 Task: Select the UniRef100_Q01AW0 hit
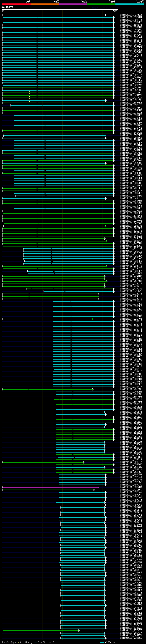point(131,88)
